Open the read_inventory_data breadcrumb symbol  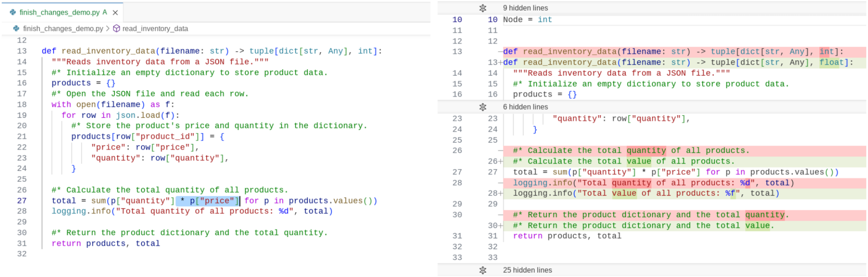pos(155,28)
